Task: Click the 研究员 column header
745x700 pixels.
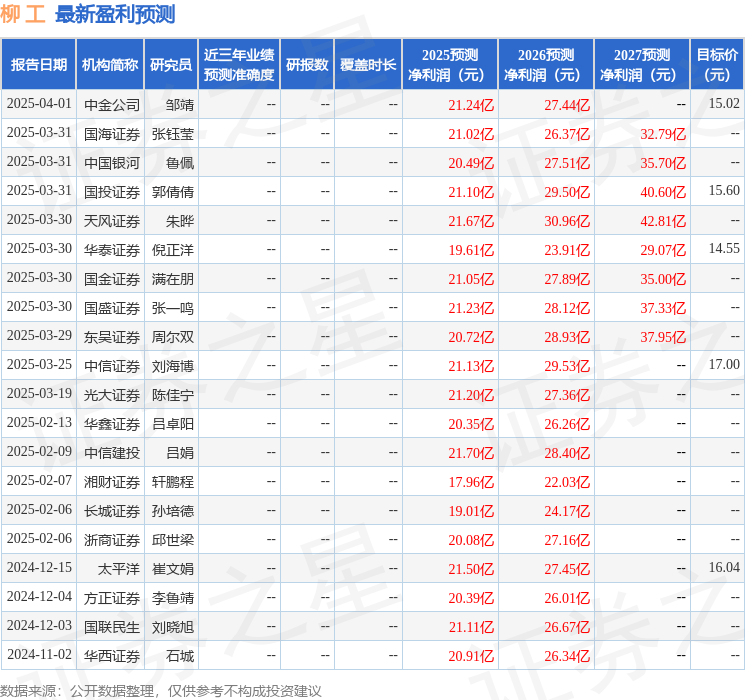Action: [x=171, y=65]
